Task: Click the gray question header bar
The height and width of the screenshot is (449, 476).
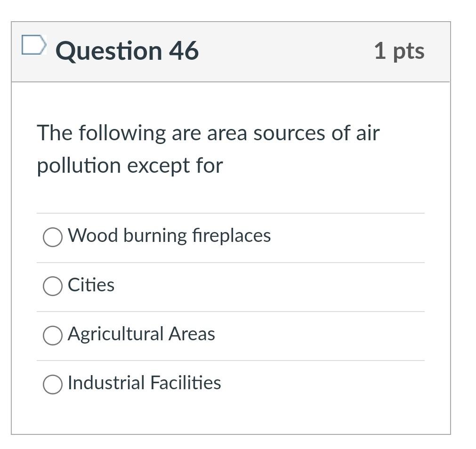Action: [x=231, y=52]
